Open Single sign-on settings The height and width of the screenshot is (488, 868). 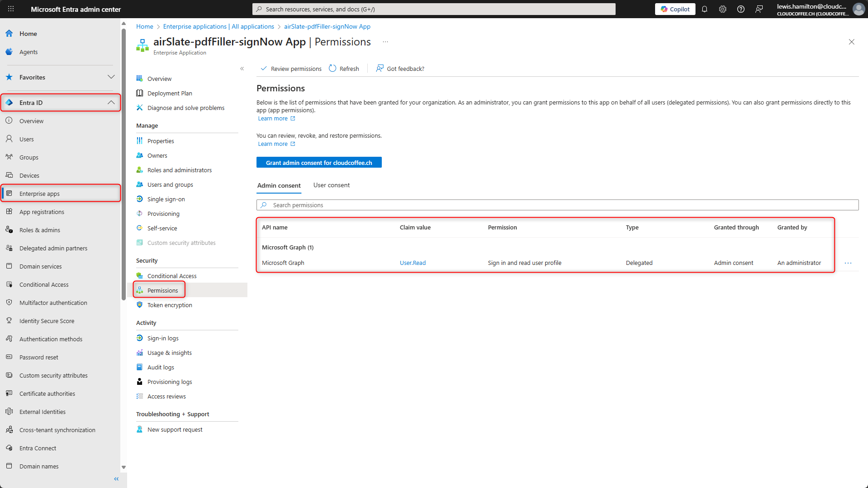(166, 199)
